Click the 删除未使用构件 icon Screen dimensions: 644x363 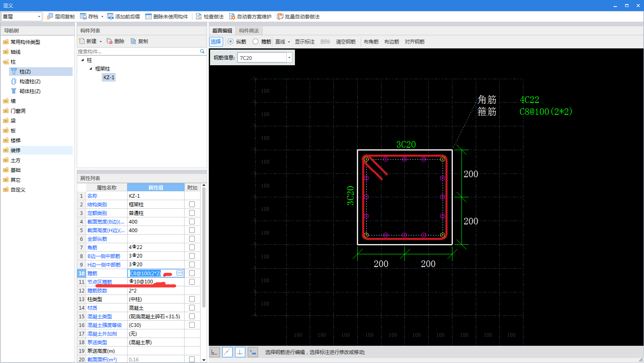(x=148, y=16)
